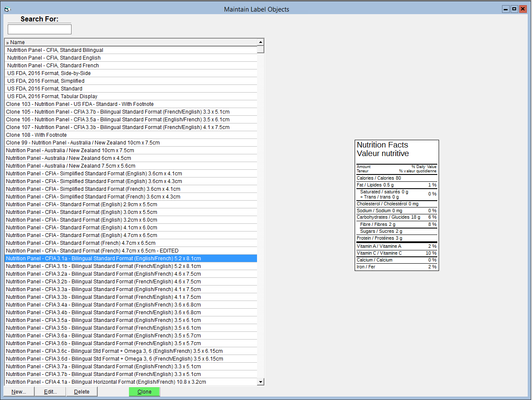Screen dimensions: 532x400
Task: Select CFIA 4.1a Bilingual Horizontal Format row
Action: click(x=131, y=382)
